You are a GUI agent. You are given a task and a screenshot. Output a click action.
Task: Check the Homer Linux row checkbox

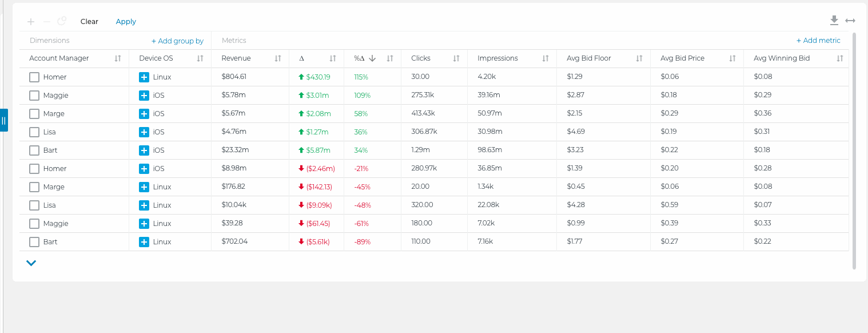click(x=34, y=77)
